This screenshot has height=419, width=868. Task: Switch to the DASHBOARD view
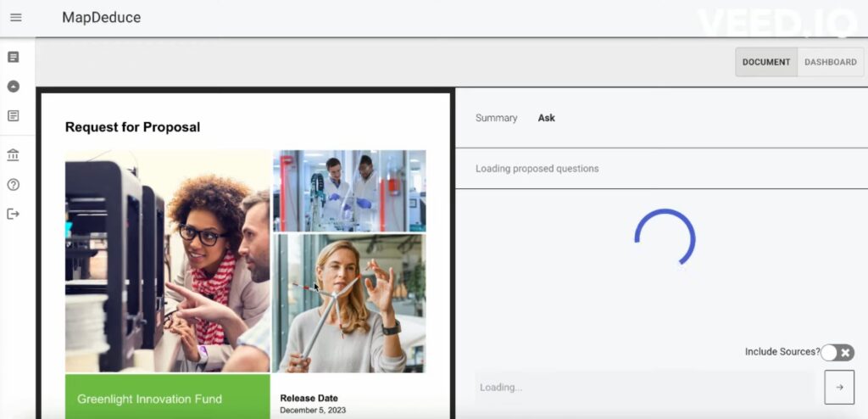click(x=831, y=62)
